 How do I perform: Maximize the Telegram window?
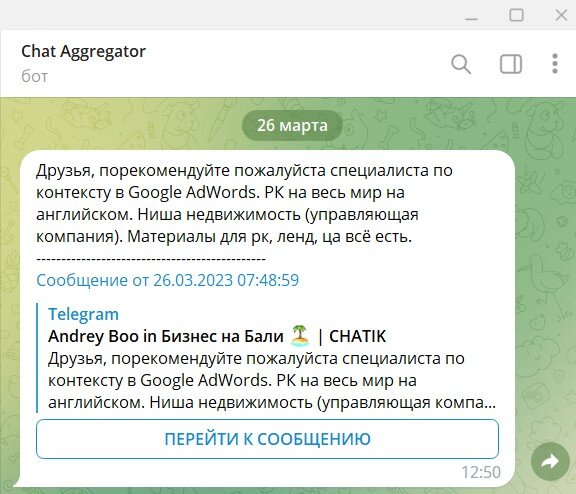point(516,15)
